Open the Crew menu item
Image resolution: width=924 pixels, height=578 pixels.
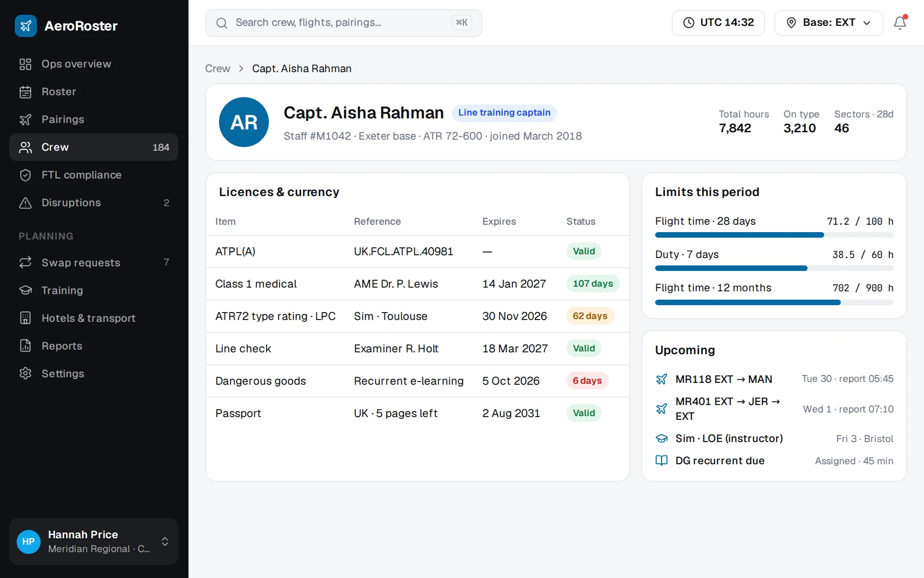[x=94, y=147]
